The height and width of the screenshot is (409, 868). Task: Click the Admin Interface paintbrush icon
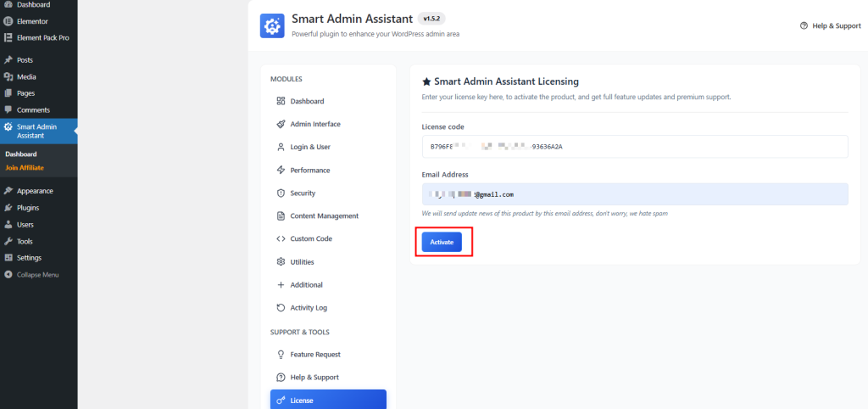tap(281, 124)
